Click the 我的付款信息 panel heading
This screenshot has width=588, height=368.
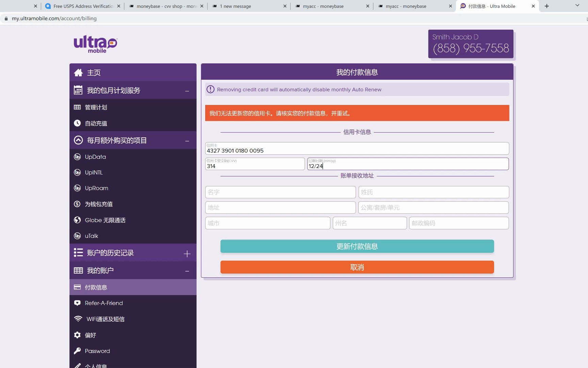[x=357, y=72]
